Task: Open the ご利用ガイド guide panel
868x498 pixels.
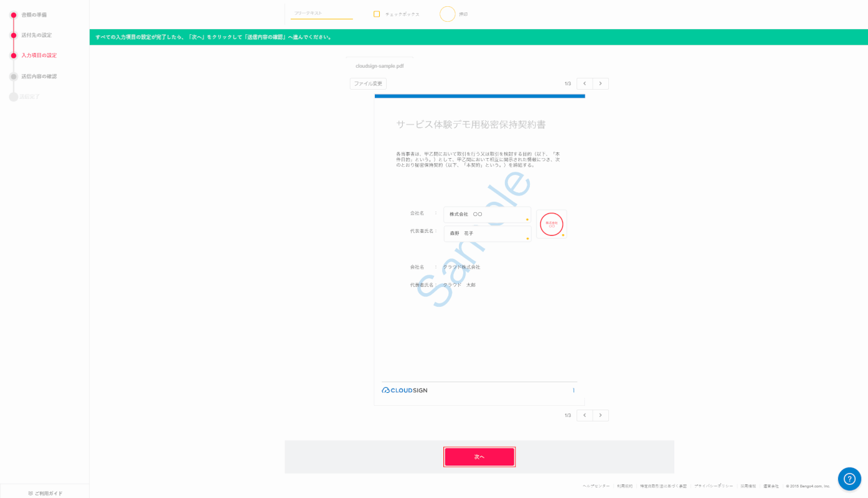Action: pos(44,492)
